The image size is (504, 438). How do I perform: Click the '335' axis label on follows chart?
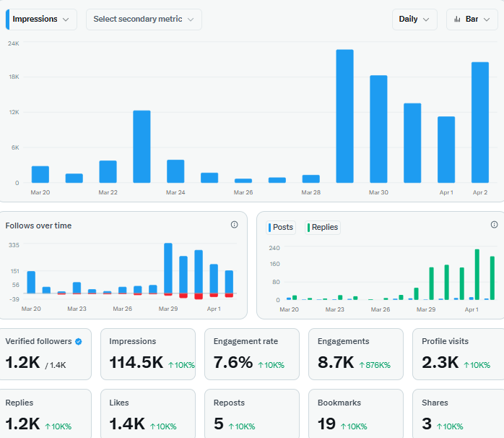(14, 245)
